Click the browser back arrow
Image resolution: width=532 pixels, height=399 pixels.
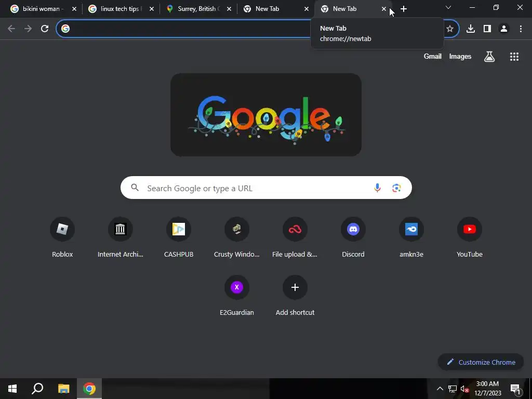click(x=11, y=29)
